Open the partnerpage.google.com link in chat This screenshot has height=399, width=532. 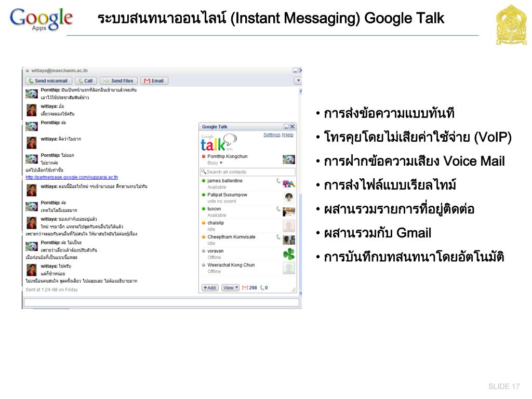tap(72, 177)
